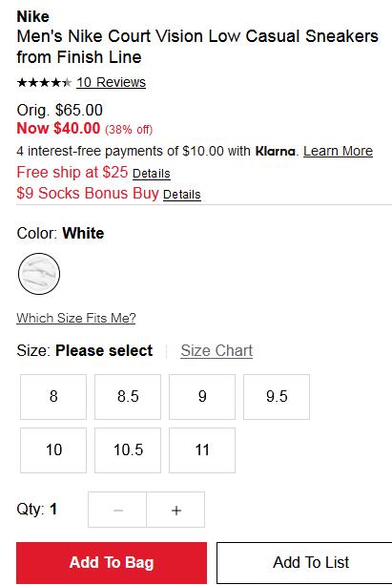
Task: View the 10 Reviews link
Action: click(112, 82)
